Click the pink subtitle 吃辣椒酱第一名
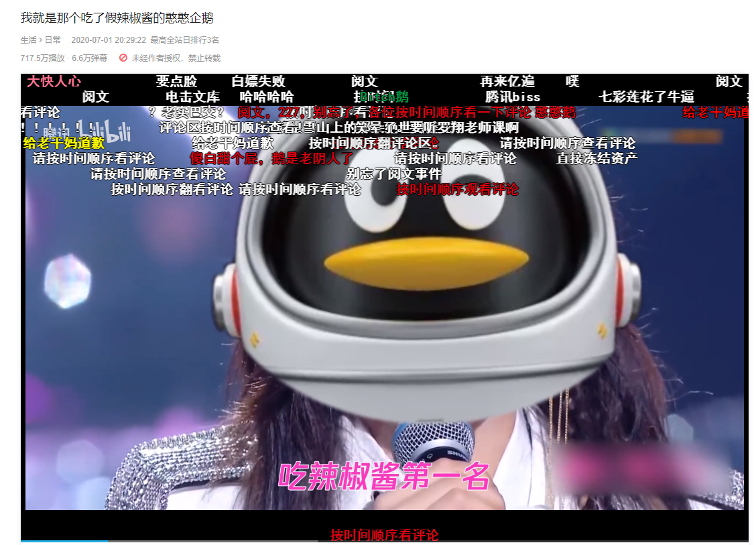The image size is (756, 545). (x=384, y=477)
